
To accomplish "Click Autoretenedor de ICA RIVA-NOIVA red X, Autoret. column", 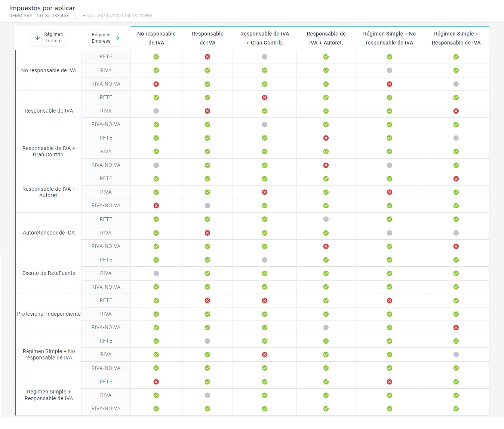I will 326,246.
